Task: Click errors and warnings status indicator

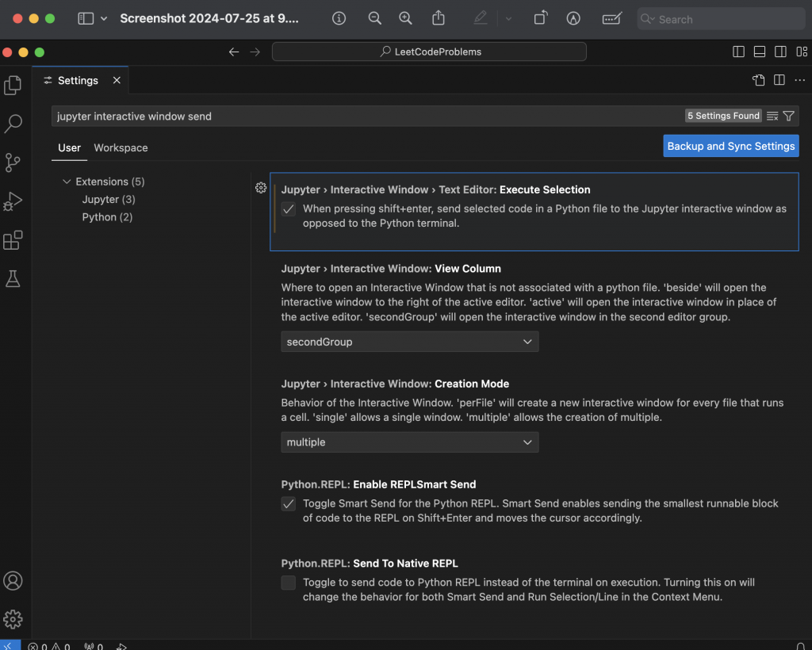Action: click(x=49, y=646)
